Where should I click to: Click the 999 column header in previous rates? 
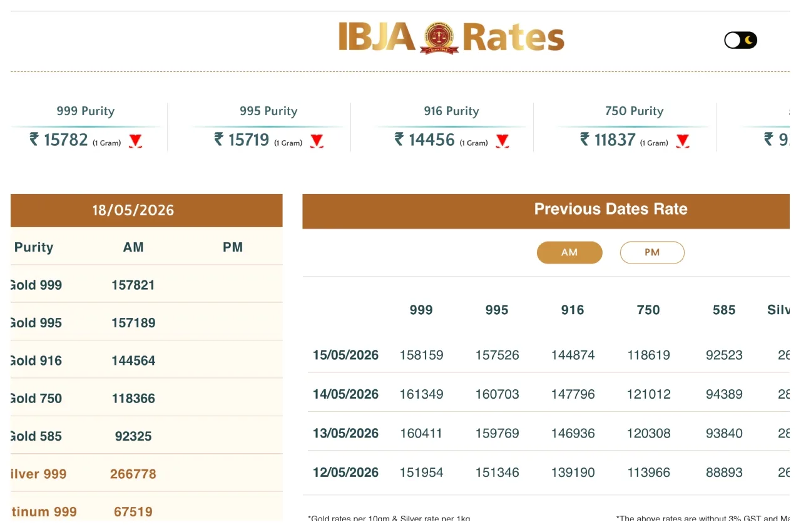click(x=421, y=310)
